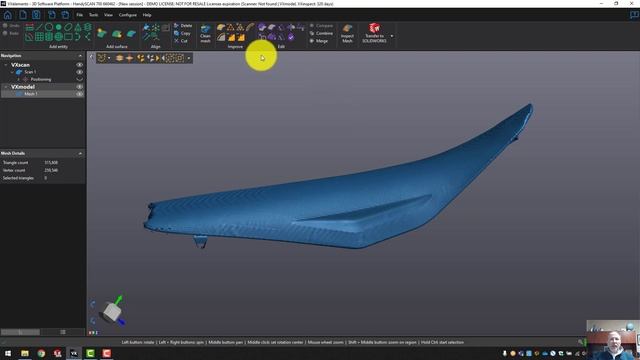This screenshot has width=640, height=360.
Task: Click the Redo button
Action: (x=11, y=33)
